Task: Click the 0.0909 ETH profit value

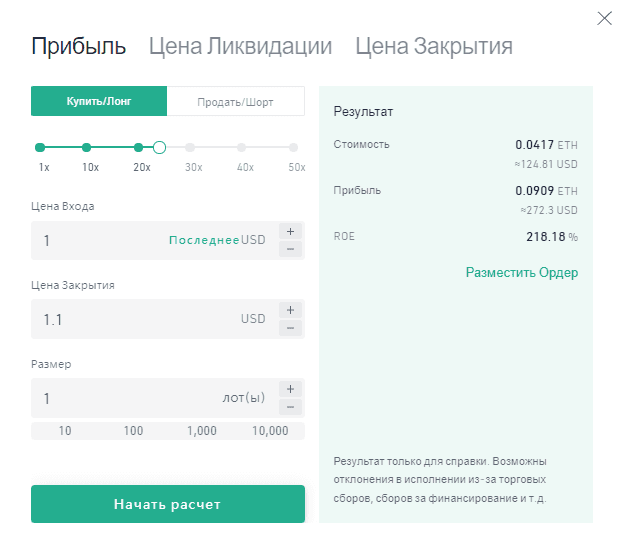Action: 546,191
